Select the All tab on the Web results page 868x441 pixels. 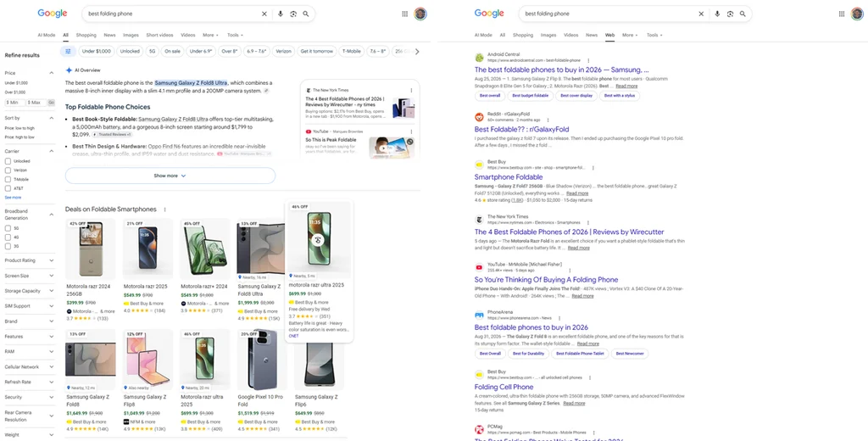503,35
